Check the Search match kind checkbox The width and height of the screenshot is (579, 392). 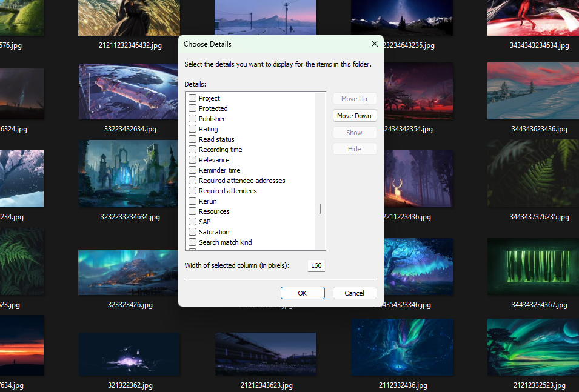[x=192, y=242]
